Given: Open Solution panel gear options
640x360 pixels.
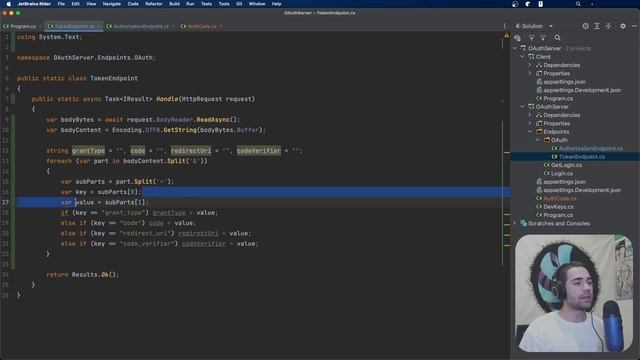Looking at the screenshot, I should 623,26.
